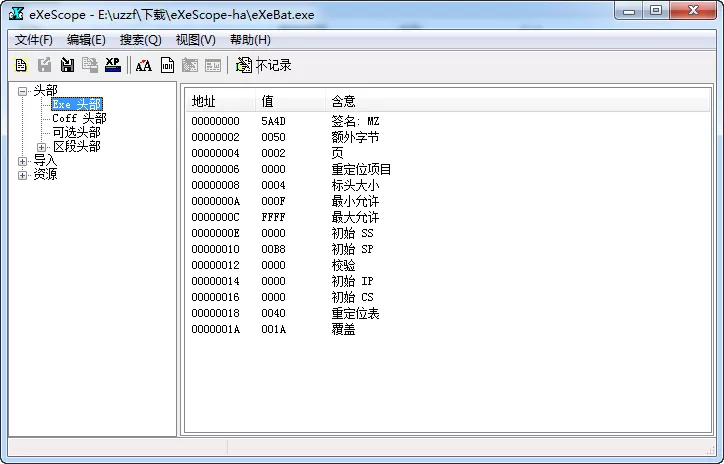Image resolution: width=724 pixels, height=464 pixels.
Task: Click the XP manifest toolbar icon
Action: [113, 65]
